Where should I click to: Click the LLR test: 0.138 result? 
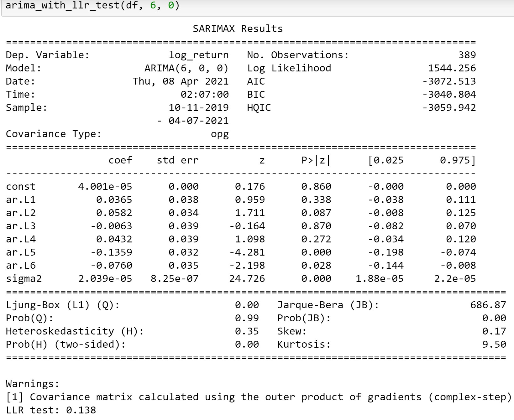point(51,410)
